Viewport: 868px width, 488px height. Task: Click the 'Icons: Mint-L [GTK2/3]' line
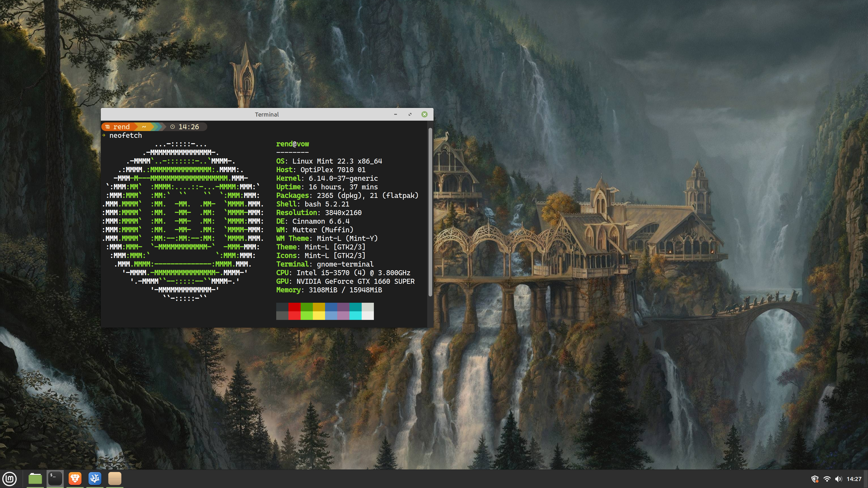coord(321,256)
